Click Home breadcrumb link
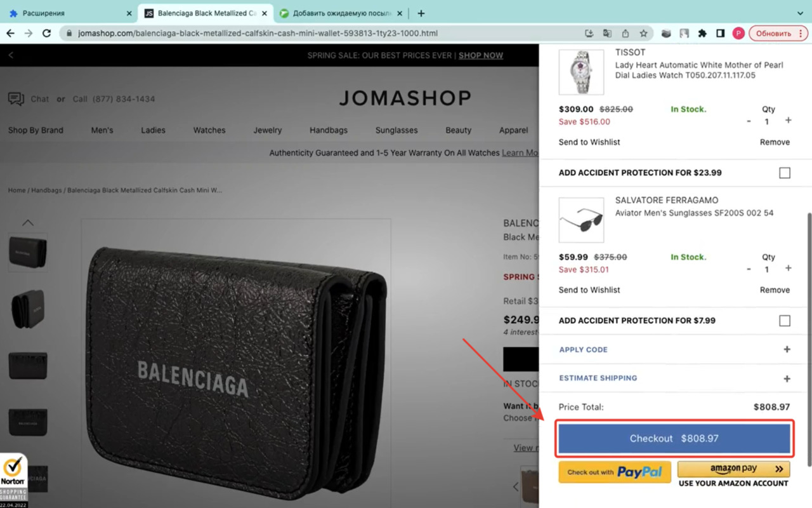Image resolution: width=812 pixels, height=508 pixels. [16, 190]
